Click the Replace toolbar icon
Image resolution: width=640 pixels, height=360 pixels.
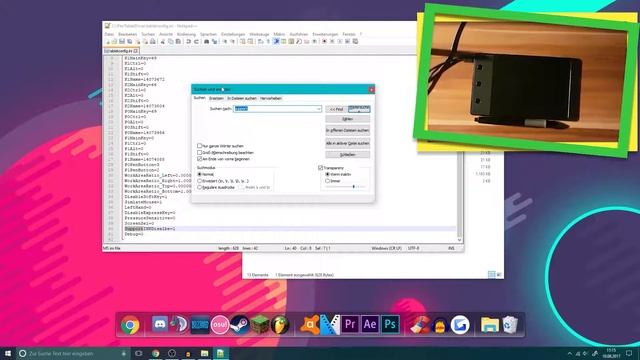[214, 42]
